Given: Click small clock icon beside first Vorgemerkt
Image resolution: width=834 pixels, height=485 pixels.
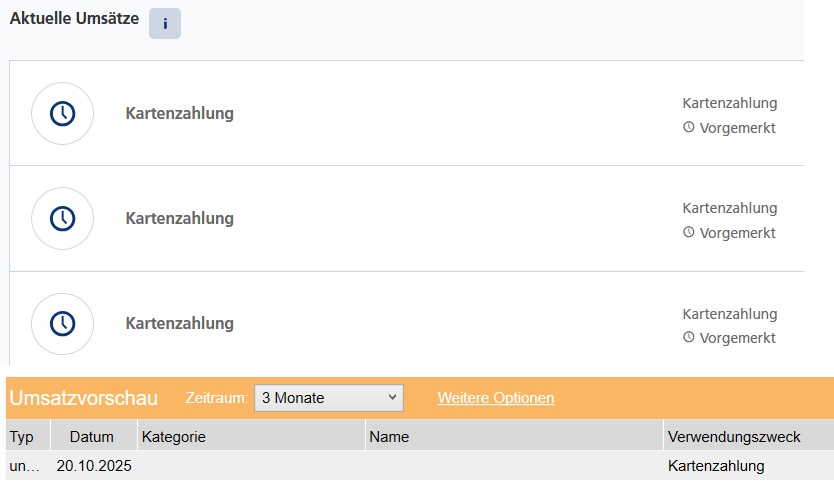Looking at the screenshot, I should (688, 128).
